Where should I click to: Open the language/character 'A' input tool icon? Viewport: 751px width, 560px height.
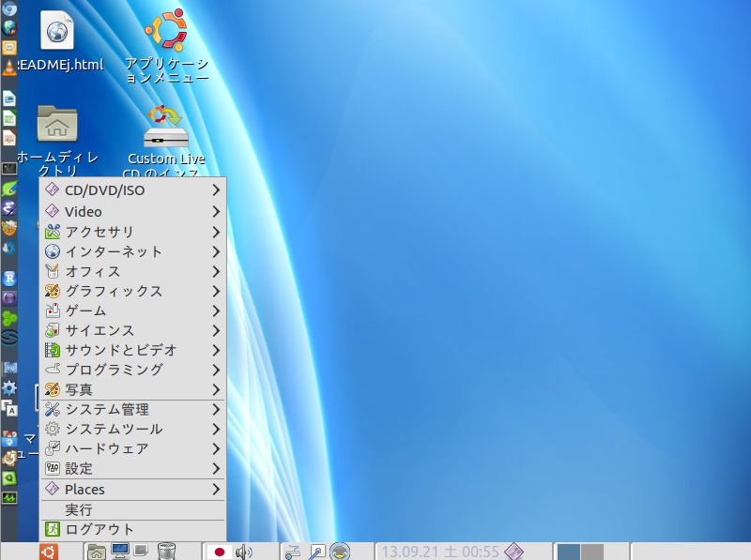(x=9, y=408)
